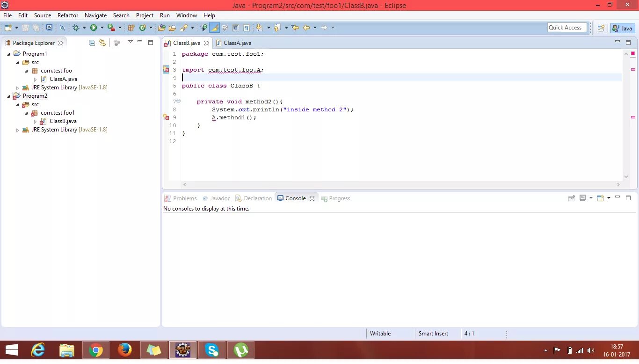Click the Open Task folder icon
The width and height of the screenshot is (639, 364).
172,28
